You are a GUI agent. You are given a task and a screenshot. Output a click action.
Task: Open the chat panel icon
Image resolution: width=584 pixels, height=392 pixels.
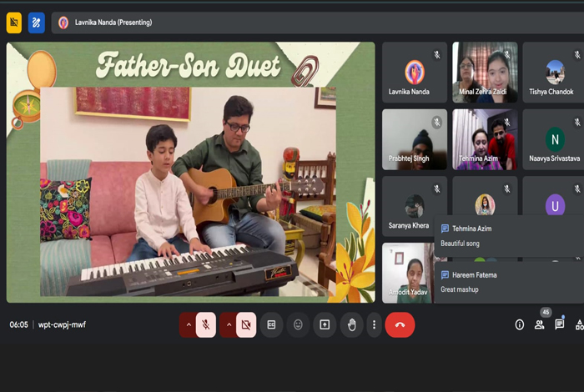560,325
